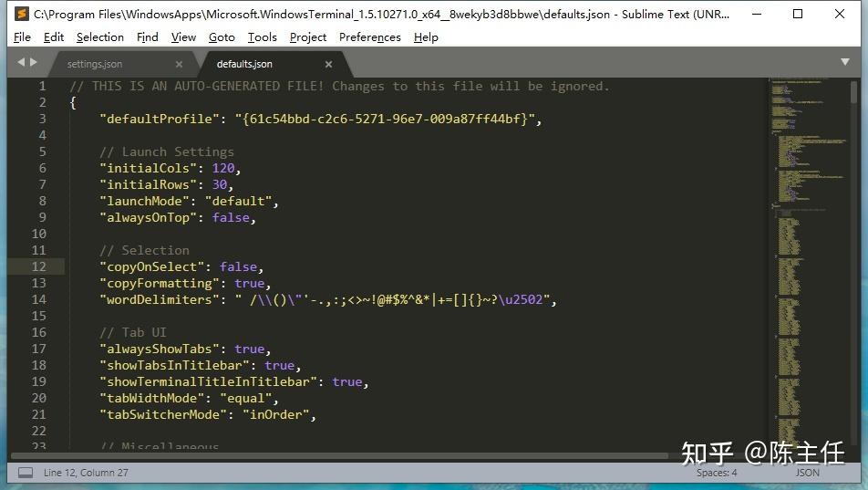868x490 pixels.
Task: Toggle side bar icon in status bar
Action: (26, 473)
